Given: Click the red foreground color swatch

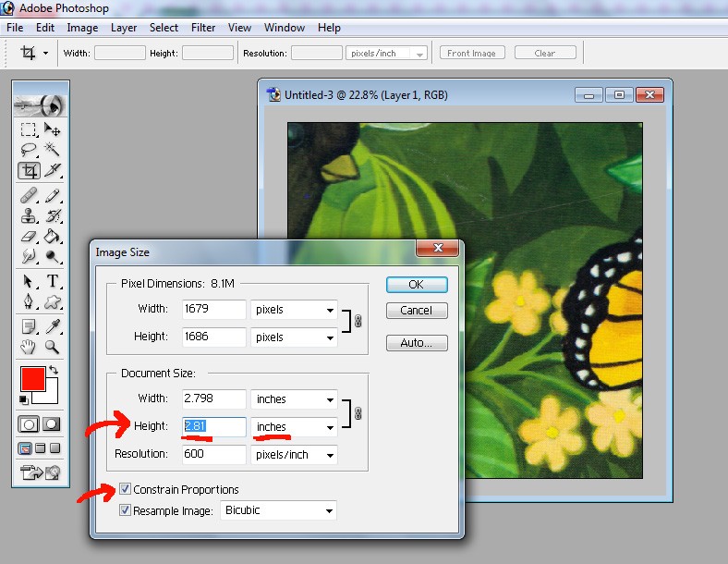Looking at the screenshot, I should tap(32, 379).
